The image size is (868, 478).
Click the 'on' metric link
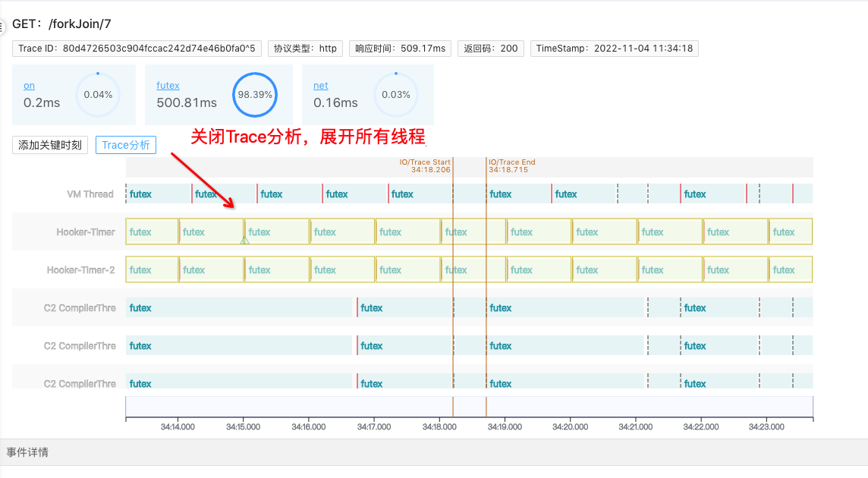point(29,86)
